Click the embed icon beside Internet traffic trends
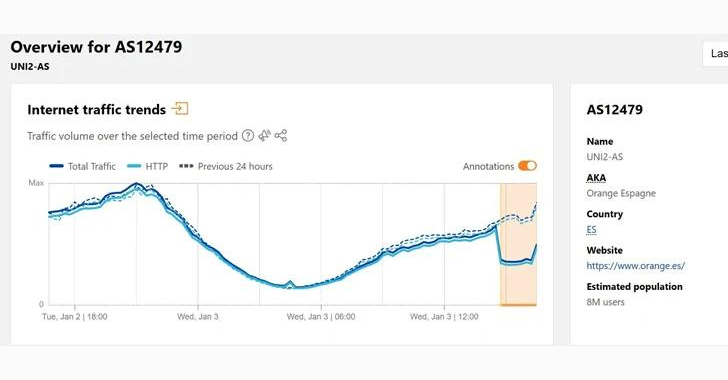Image resolution: width=728 pixels, height=380 pixels. [x=180, y=109]
